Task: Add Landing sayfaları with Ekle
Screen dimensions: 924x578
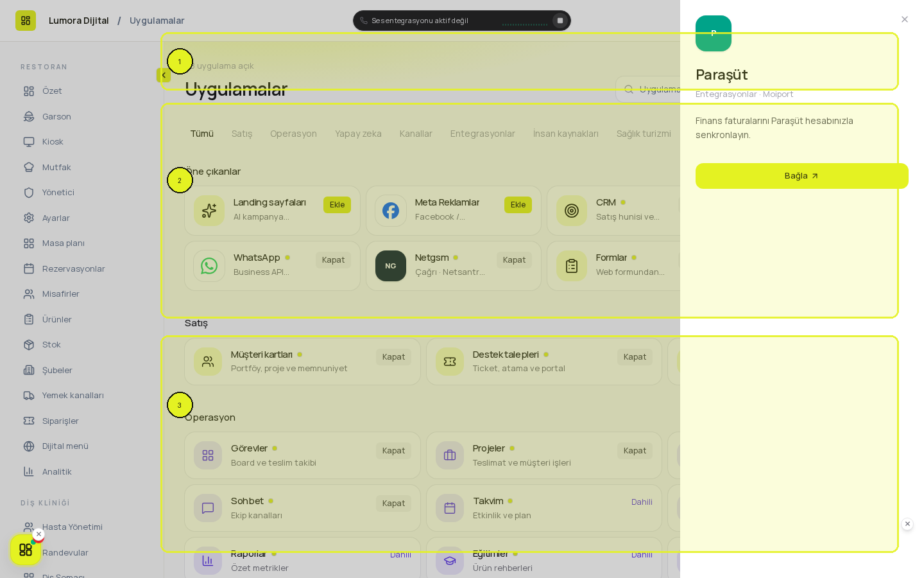Action: 337,205
